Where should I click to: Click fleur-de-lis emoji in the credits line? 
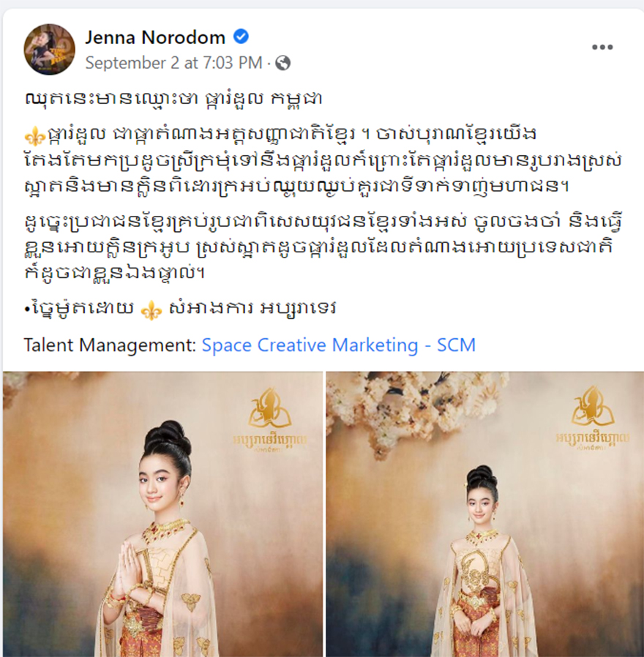click(151, 310)
